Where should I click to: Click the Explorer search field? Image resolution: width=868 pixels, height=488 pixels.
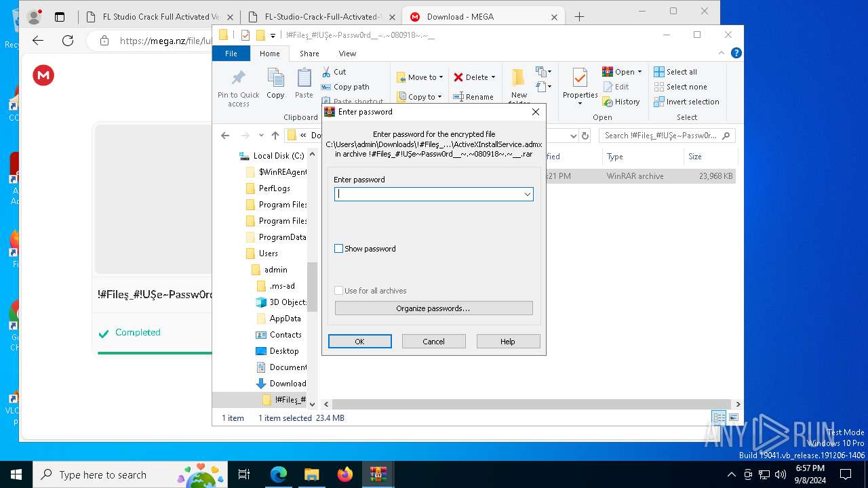click(667, 136)
